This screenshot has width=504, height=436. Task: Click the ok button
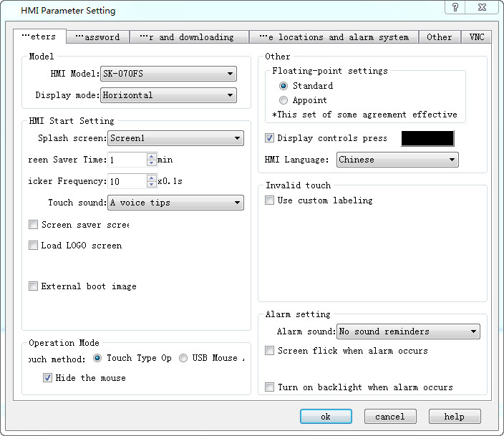pos(326,417)
